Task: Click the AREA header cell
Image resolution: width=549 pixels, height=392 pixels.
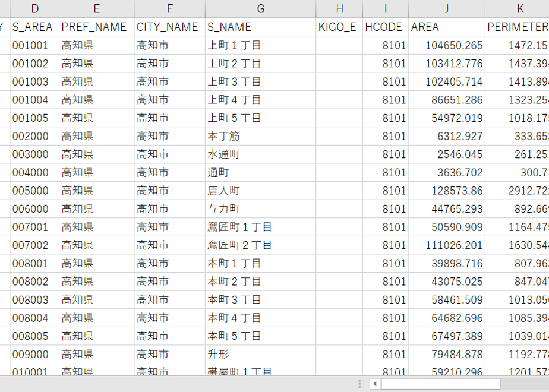Action: click(447, 27)
